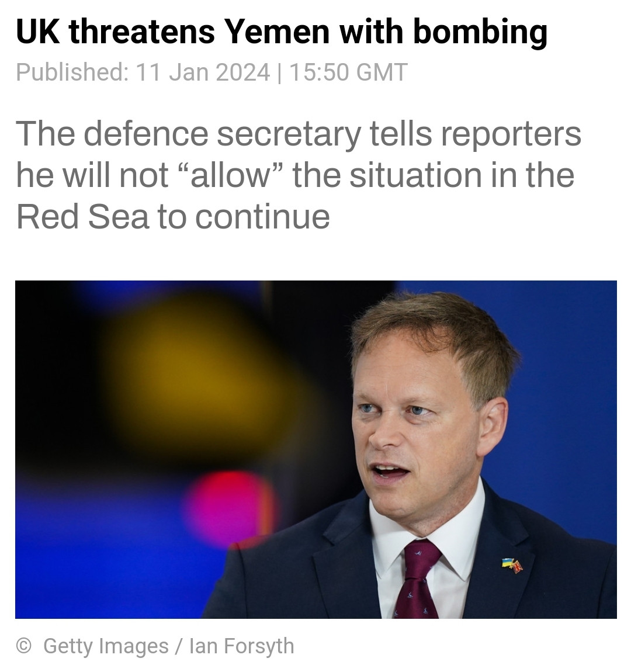The width and height of the screenshot is (631, 672).
Task: Click the copyright symbol below the photo
Action: coord(24,646)
